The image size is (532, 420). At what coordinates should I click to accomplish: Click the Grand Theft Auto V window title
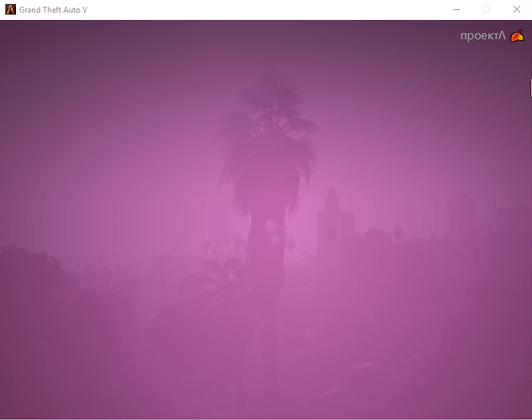coord(53,10)
